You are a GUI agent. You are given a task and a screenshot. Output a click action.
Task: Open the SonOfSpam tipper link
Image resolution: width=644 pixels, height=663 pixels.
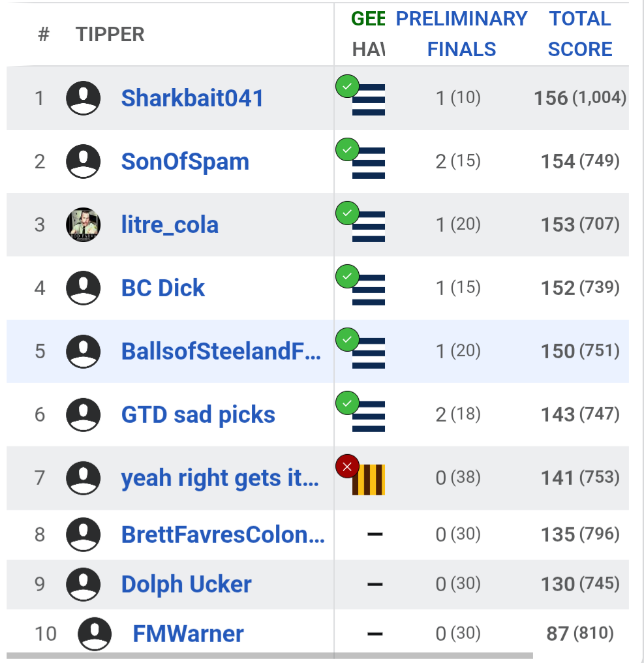coord(185,162)
